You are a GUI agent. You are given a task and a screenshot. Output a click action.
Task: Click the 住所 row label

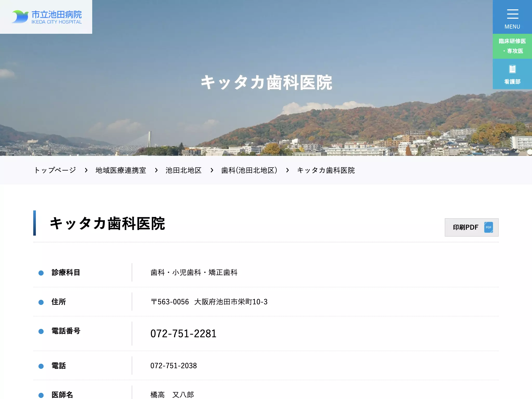click(x=59, y=302)
